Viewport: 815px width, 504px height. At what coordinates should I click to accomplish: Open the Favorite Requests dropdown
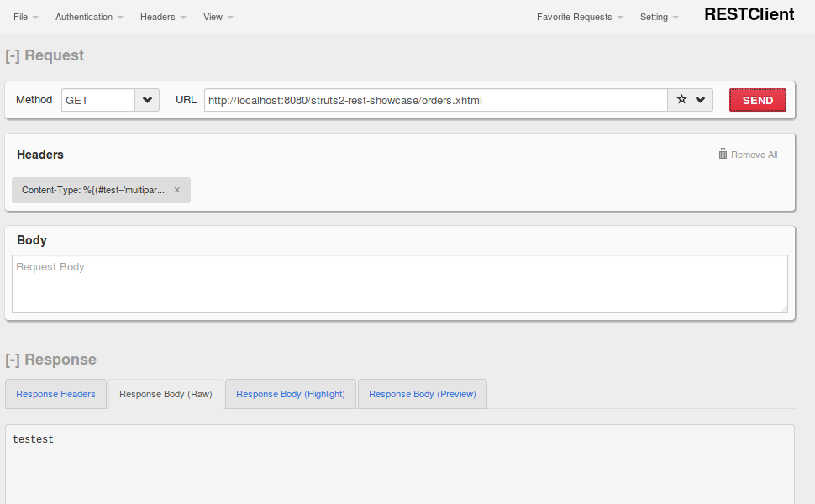pyautogui.click(x=580, y=17)
